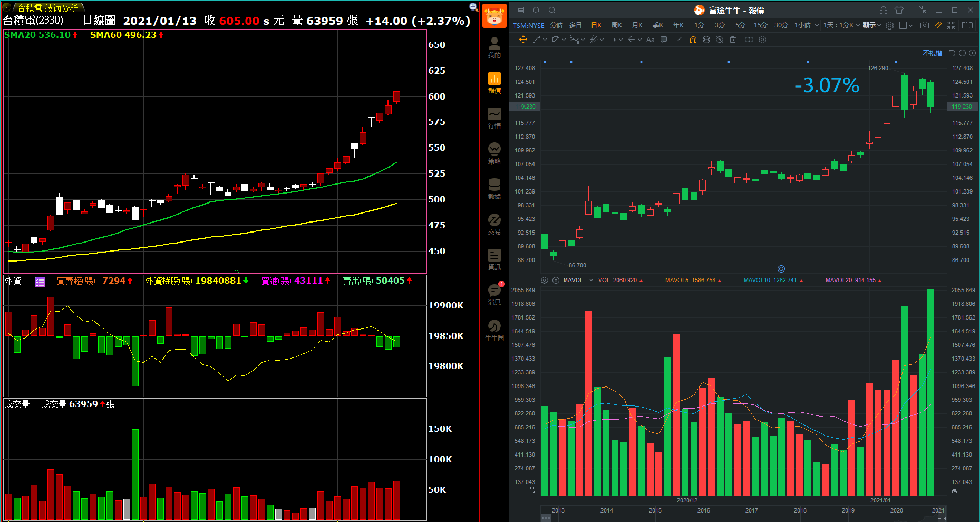The image size is (980, 522).
Task: Expand the range extent tool dropdown
Action: 620,40
